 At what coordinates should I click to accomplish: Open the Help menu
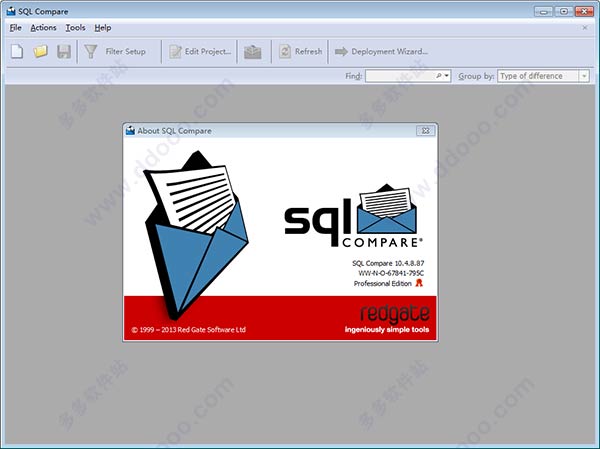[x=103, y=28]
